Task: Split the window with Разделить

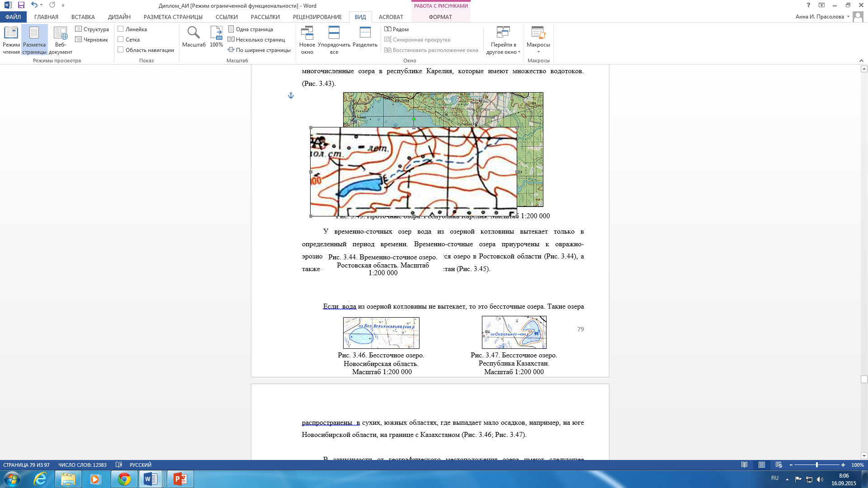Action: [365, 37]
